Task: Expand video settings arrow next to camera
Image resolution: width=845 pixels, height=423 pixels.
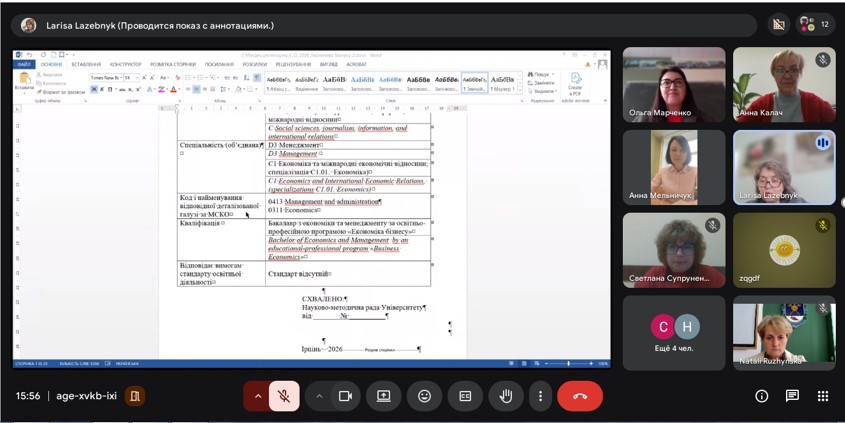Action: (319, 396)
